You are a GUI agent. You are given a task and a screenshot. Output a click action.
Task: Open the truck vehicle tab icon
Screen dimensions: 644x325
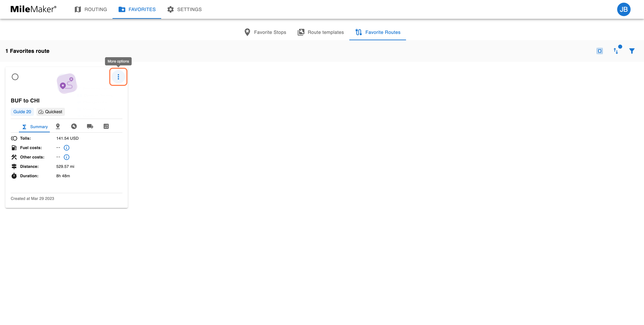click(x=90, y=126)
